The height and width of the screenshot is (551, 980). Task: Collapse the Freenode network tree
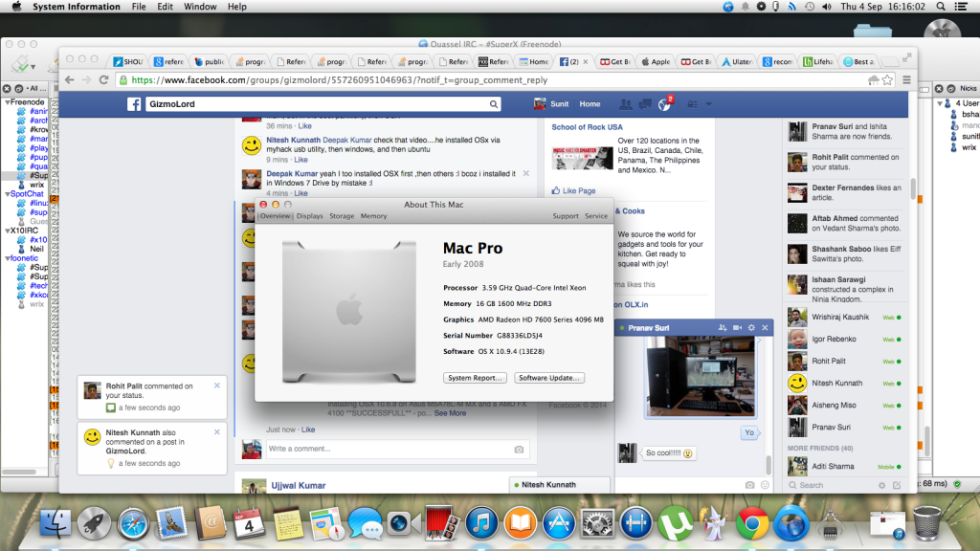click(x=7, y=100)
